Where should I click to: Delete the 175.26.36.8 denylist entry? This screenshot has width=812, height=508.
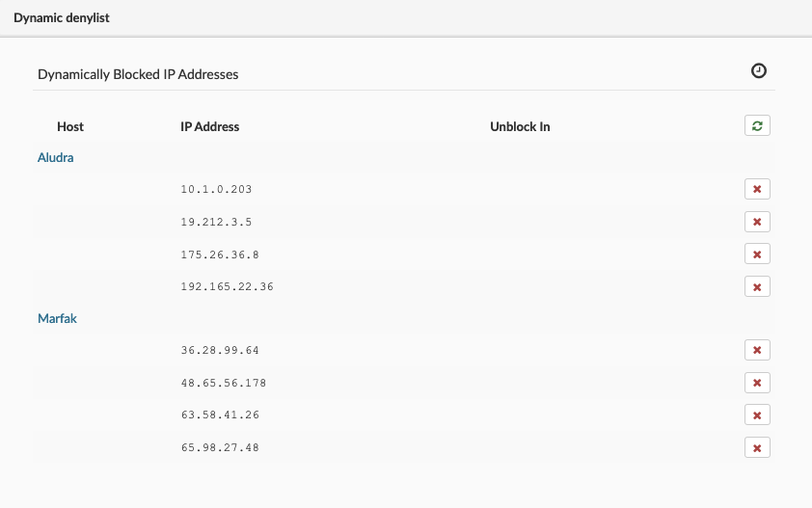757,254
